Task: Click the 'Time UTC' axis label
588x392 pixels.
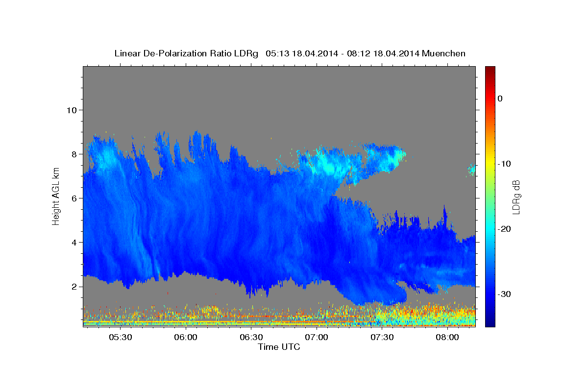Action: [x=279, y=347]
